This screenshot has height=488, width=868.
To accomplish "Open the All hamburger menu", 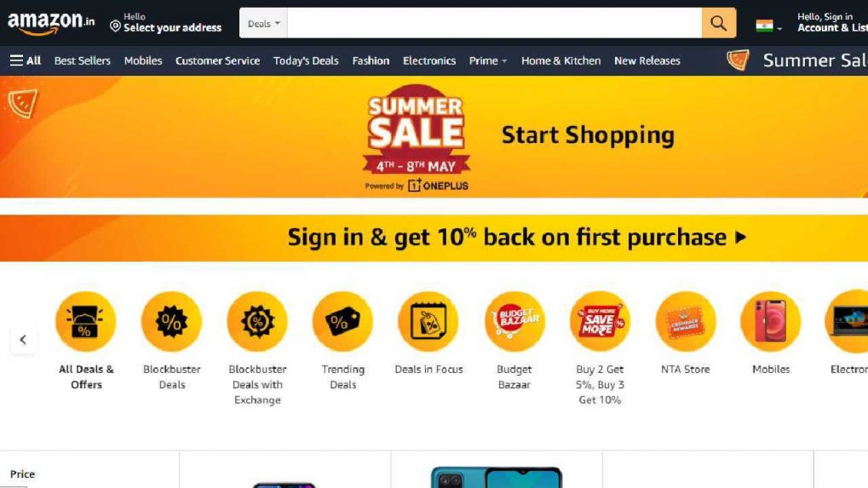I will point(26,60).
